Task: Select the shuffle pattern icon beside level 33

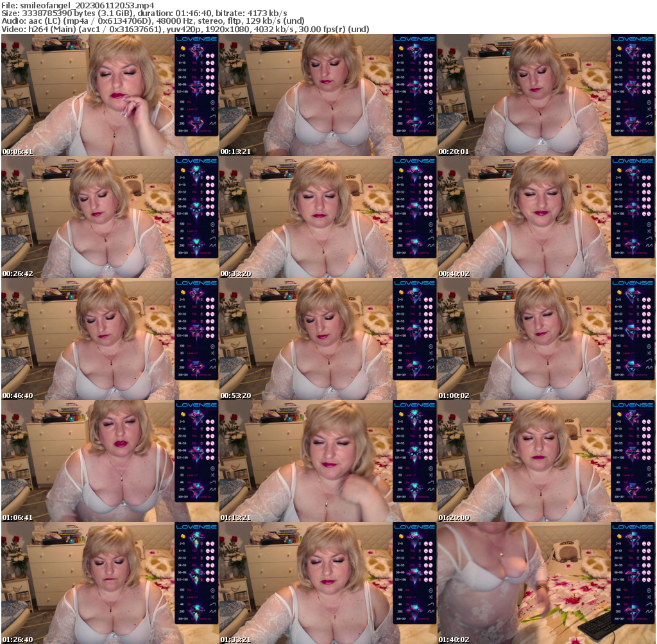Action: coord(212,109)
